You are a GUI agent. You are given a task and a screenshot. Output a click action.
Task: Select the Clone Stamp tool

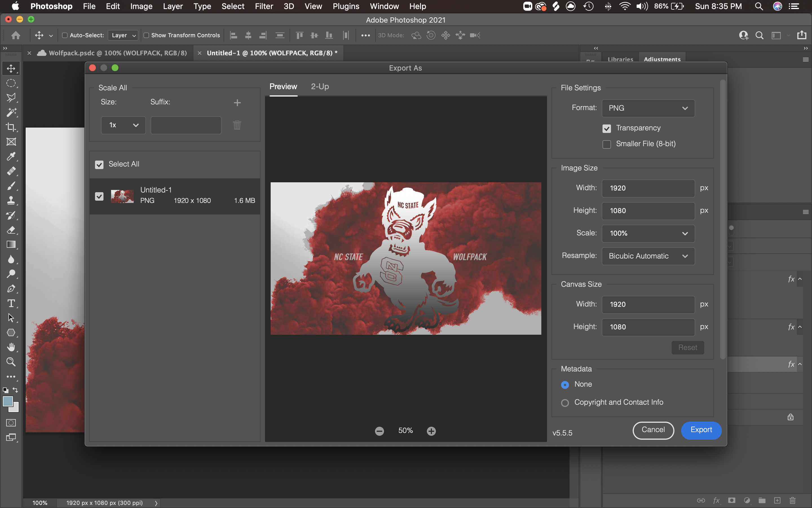click(x=11, y=201)
